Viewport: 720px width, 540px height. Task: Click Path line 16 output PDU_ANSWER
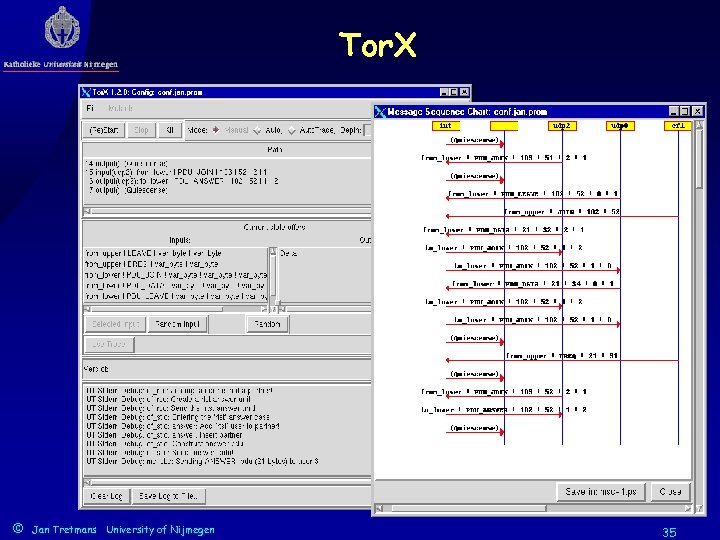[x=182, y=181]
